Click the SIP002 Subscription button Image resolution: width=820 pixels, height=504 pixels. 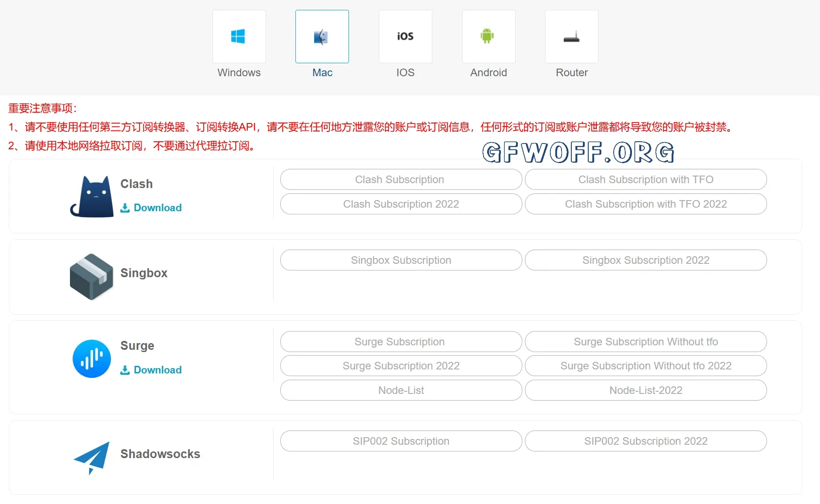tap(401, 441)
